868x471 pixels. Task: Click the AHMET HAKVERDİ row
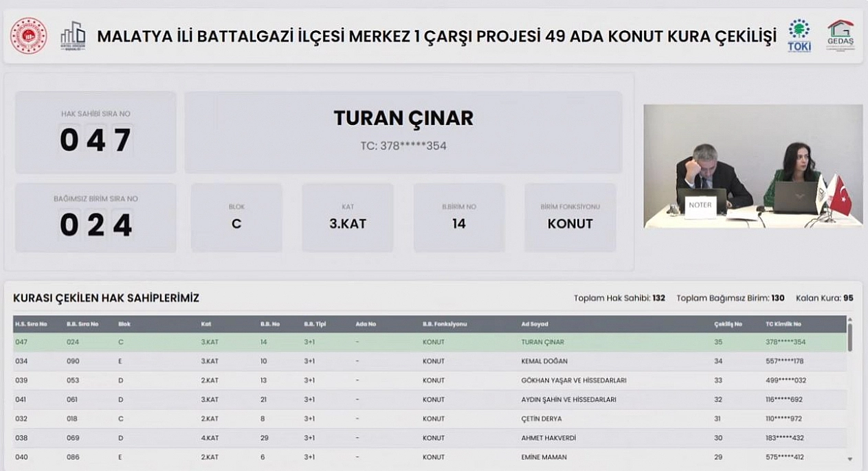(x=430, y=438)
